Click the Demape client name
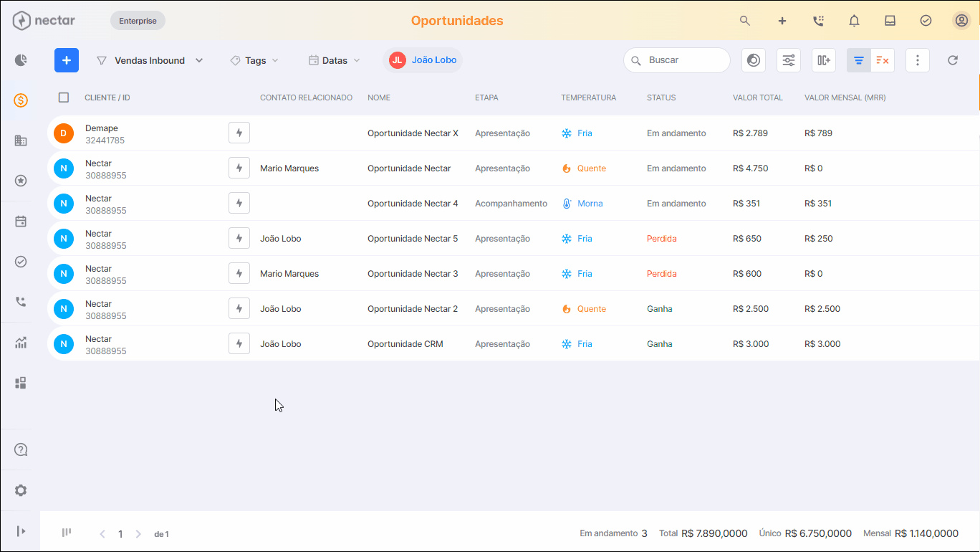 coord(102,128)
